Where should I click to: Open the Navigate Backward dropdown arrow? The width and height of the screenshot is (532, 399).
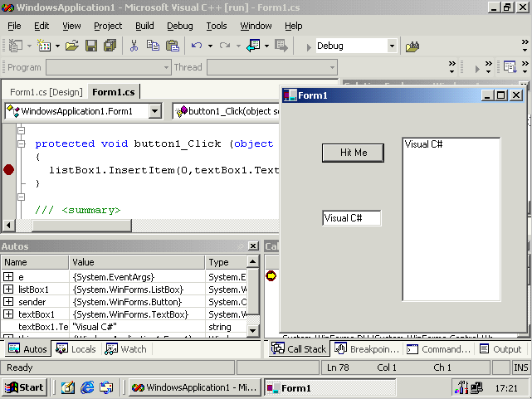(266, 46)
